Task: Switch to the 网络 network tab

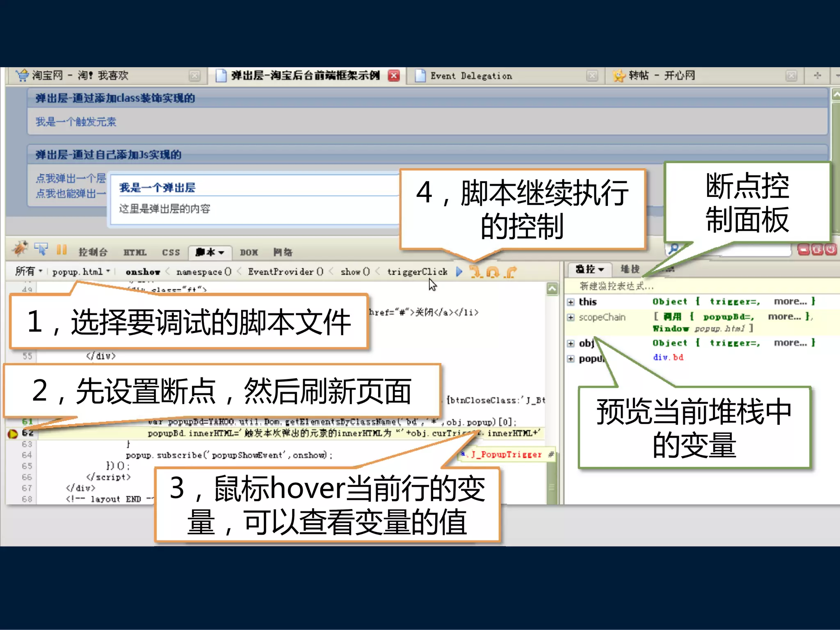Action: (283, 252)
